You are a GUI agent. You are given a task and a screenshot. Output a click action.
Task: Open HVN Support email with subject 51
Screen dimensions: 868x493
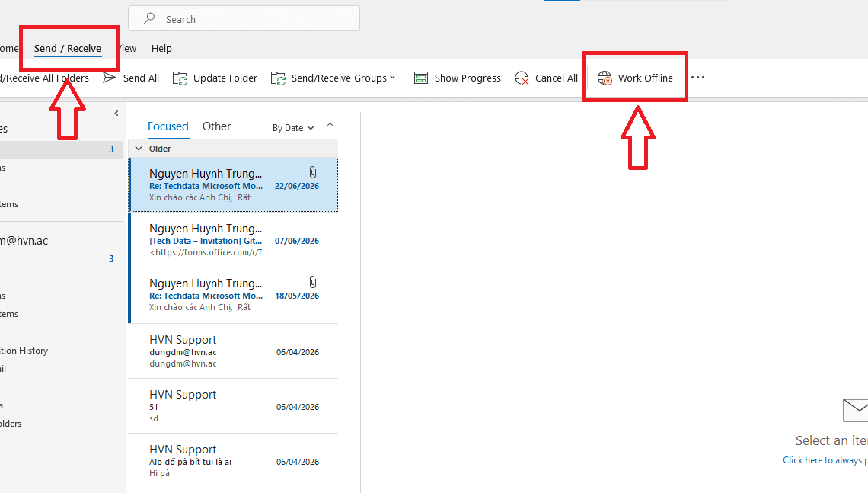point(233,406)
